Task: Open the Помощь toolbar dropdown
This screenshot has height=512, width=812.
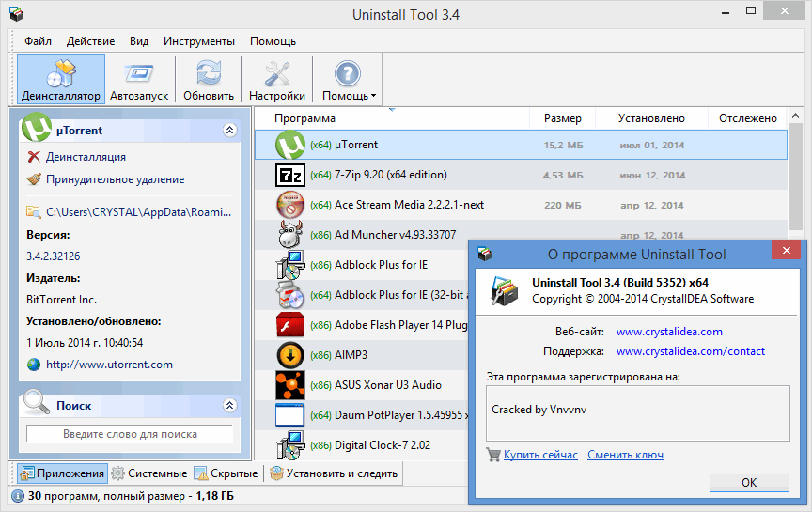Action: coord(348,80)
